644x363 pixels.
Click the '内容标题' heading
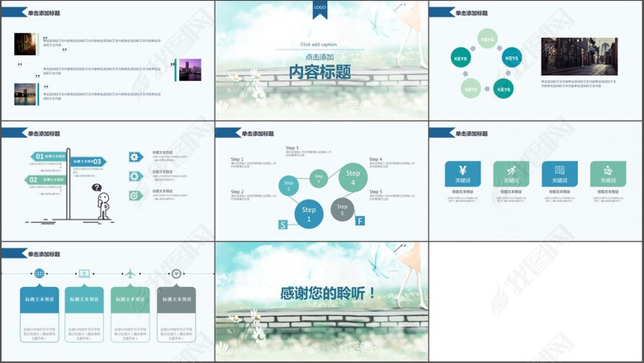point(320,72)
